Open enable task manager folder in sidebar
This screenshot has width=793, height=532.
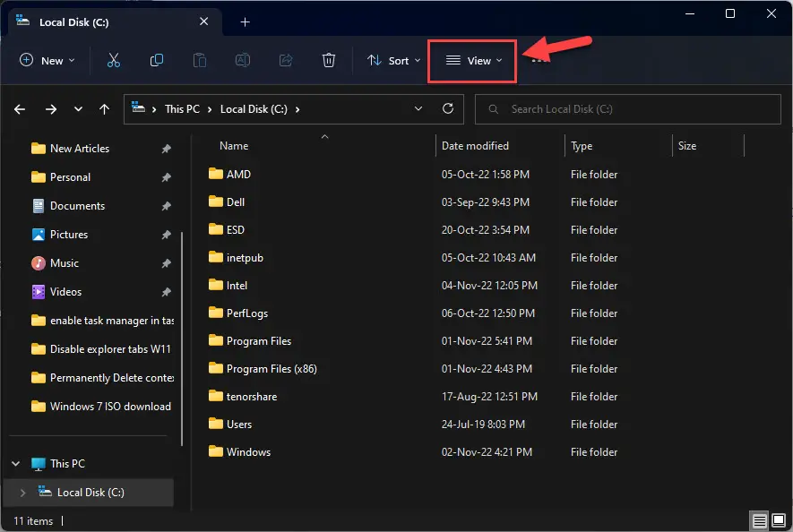click(x=102, y=321)
